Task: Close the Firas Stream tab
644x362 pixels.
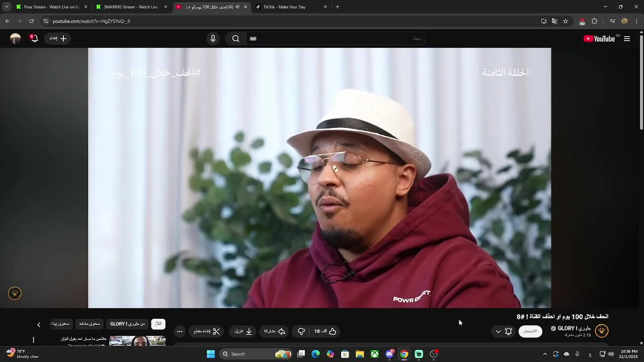Action: coord(86,7)
